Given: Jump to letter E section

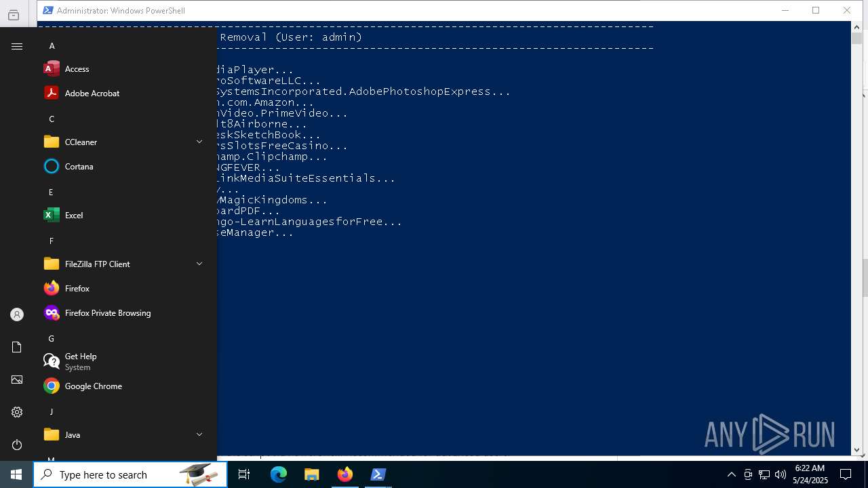Looking at the screenshot, I should click(x=51, y=192).
